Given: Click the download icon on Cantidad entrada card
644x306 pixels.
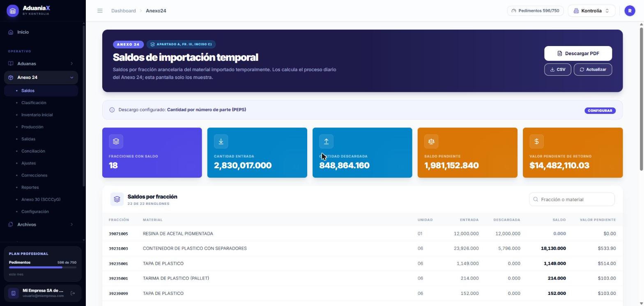Looking at the screenshot, I should tap(221, 141).
